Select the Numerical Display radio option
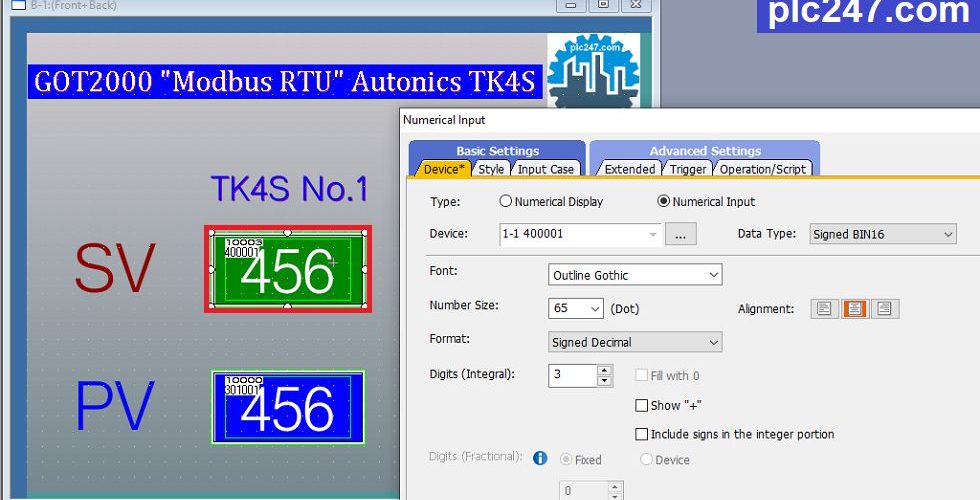Image resolution: width=980 pixels, height=500 pixels. coord(506,201)
